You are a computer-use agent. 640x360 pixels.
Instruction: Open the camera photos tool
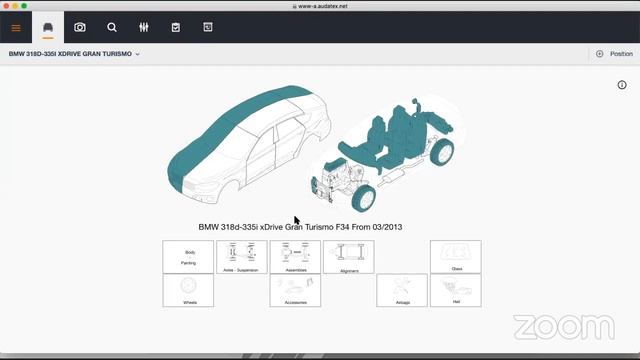pyautogui.click(x=80, y=27)
